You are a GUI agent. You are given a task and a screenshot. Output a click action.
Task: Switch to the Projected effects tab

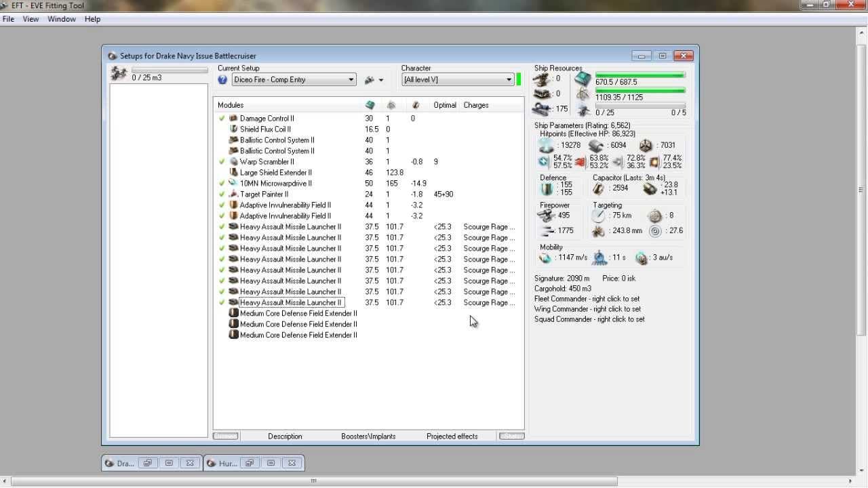click(x=452, y=436)
